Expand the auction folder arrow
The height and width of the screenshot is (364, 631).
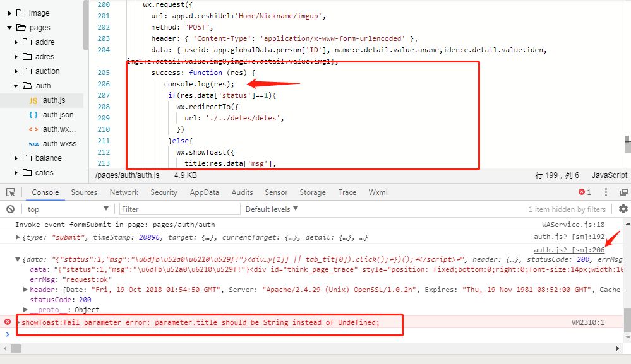(x=16, y=71)
